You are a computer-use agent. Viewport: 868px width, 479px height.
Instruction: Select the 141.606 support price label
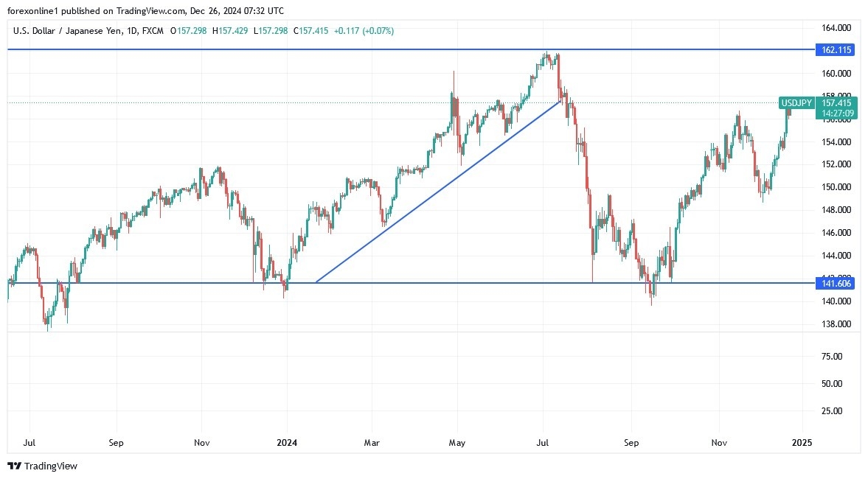point(835,283)
